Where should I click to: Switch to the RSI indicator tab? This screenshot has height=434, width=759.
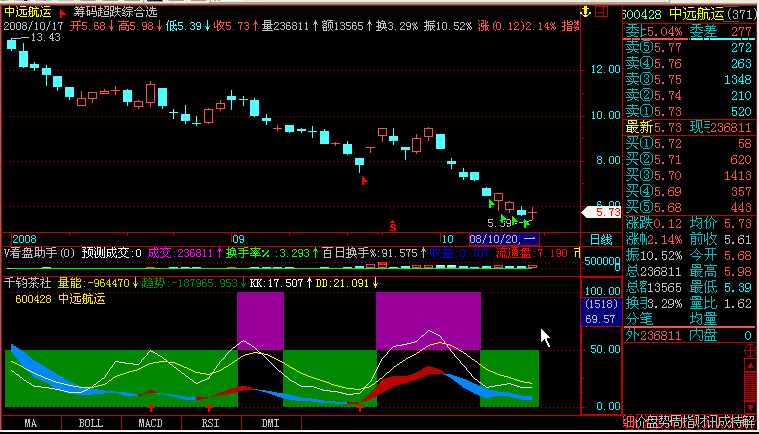(211, 423)
